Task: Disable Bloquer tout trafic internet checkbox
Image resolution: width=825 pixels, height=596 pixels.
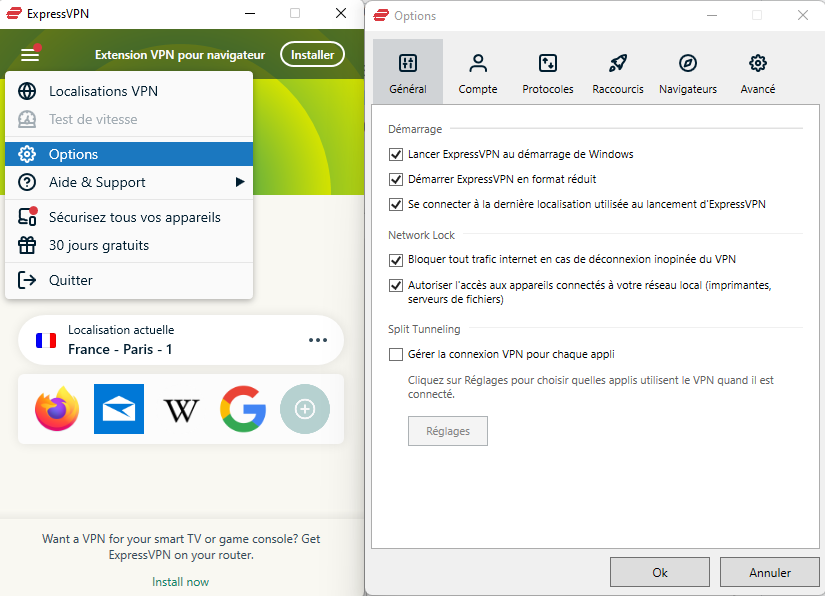Action: [396, 260]
